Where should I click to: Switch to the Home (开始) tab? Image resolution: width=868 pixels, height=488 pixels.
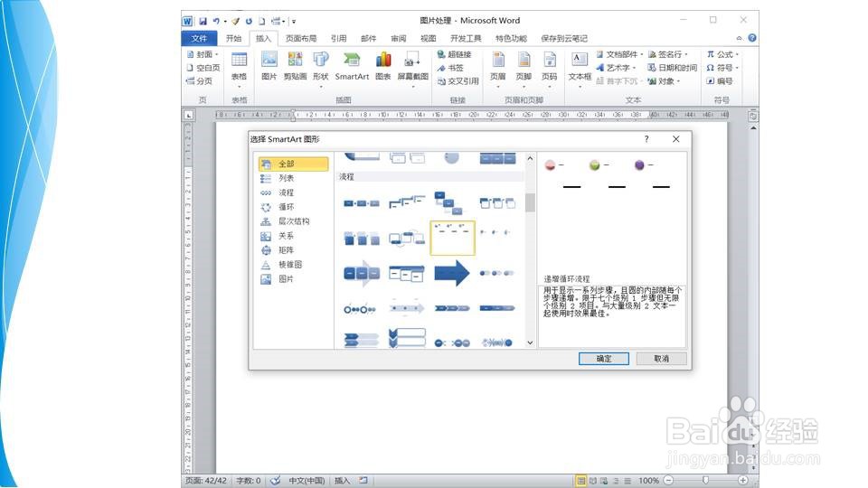[233, 38]
